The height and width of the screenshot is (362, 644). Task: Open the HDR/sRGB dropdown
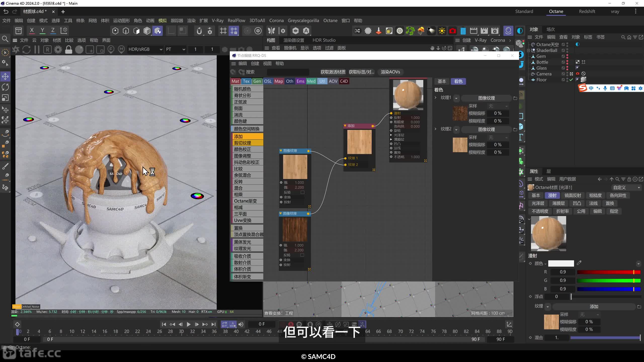pyautogui.click(x=145, y=49)
